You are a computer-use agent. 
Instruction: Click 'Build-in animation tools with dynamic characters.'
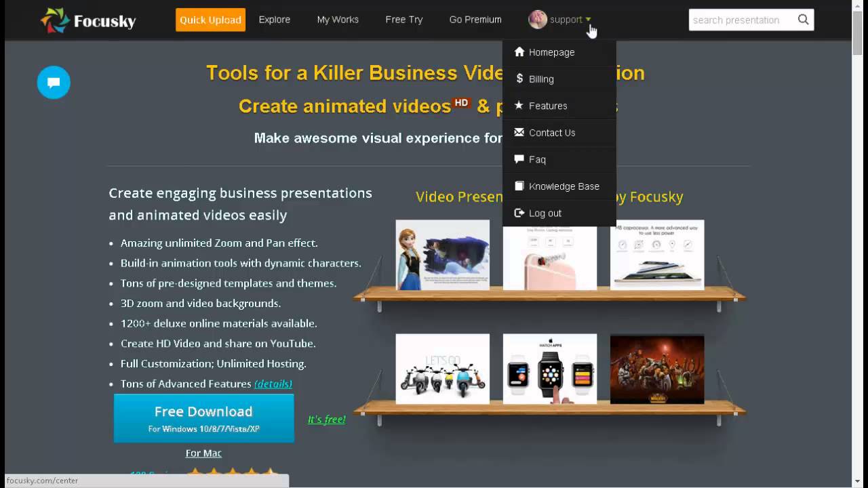241,263
